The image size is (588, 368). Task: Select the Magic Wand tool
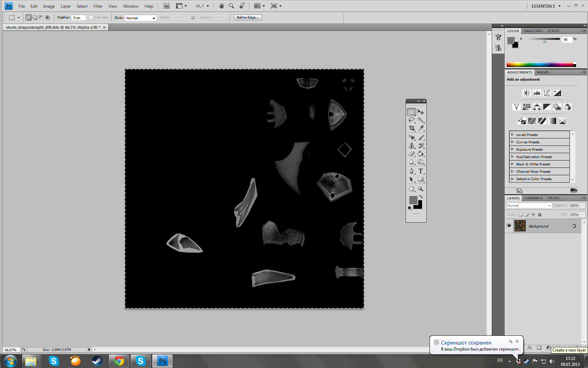coord(421,120)
